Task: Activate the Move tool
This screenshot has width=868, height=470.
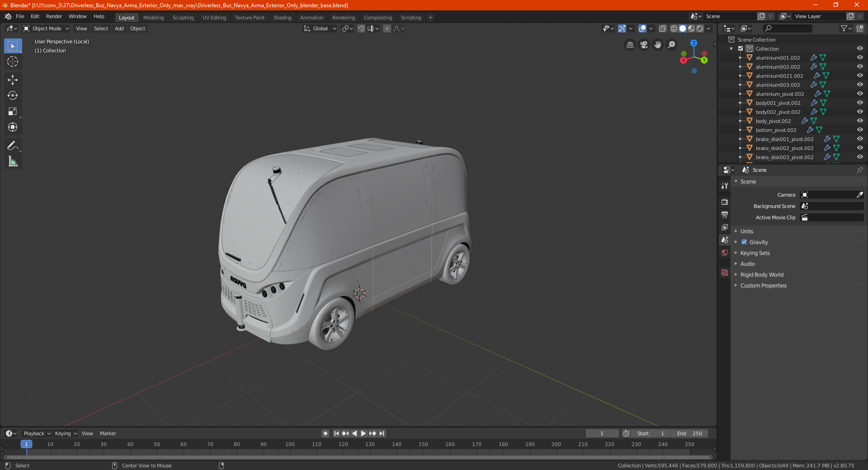Action: [13, 80]
